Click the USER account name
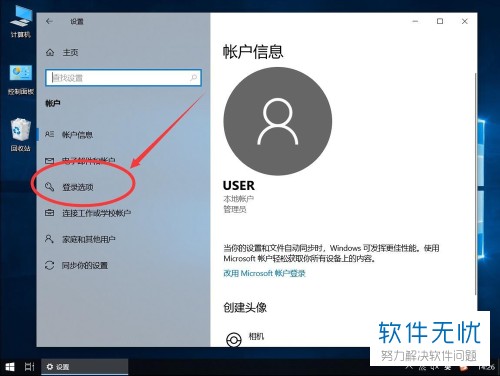 [x=239, y=185]
